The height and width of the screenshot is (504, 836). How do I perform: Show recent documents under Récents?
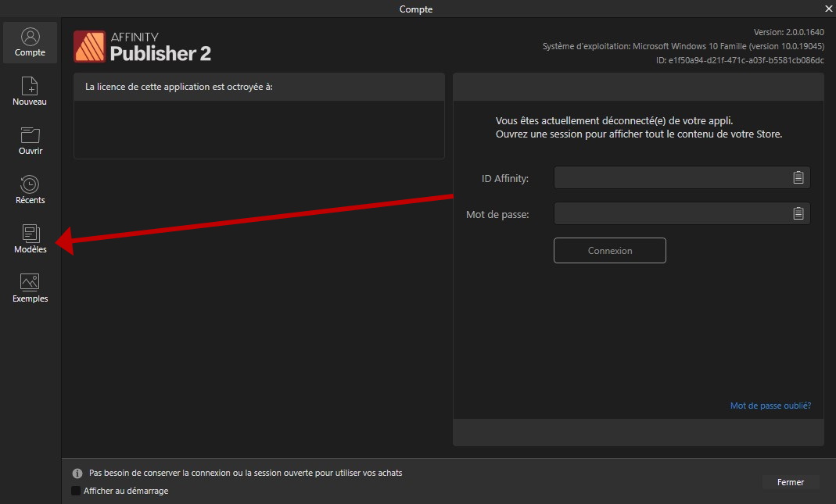point(30,190)
